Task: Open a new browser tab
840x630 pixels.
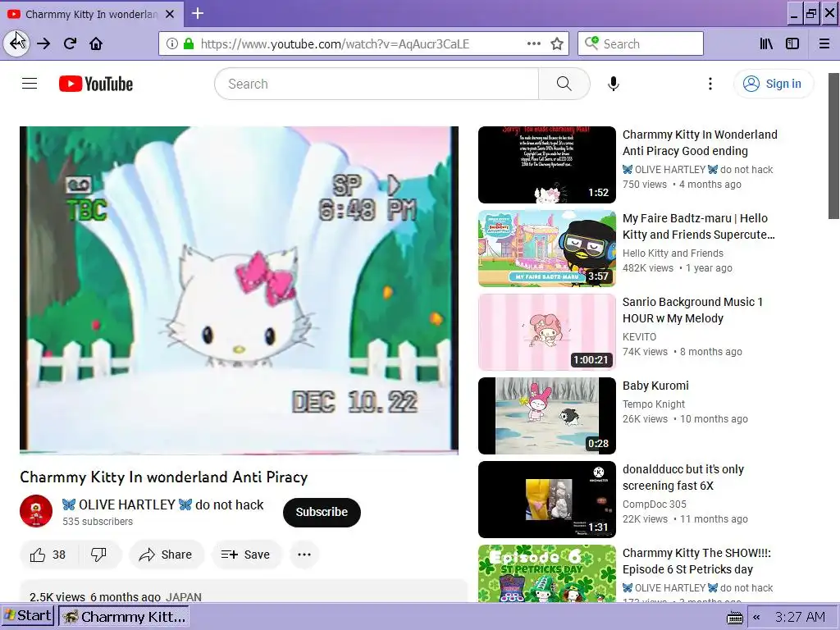Action: pyautogui.click(x=198, y=13)
